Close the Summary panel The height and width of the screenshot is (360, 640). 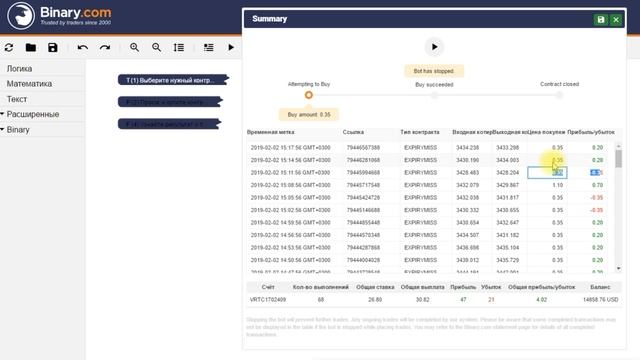click(616, 20)
